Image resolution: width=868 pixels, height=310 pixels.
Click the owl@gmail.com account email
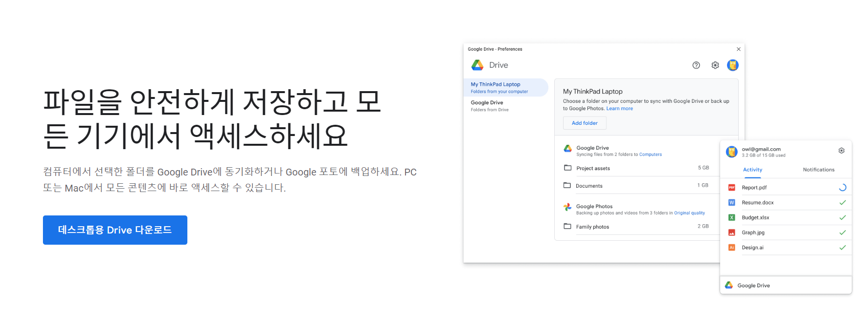point(761,149)
